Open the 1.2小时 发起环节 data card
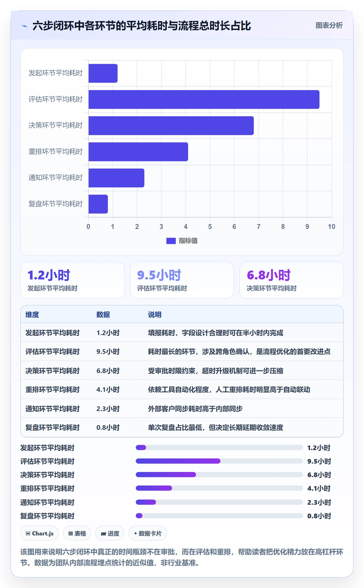This screenshot has width=364, height=588. tap(73, 280)
